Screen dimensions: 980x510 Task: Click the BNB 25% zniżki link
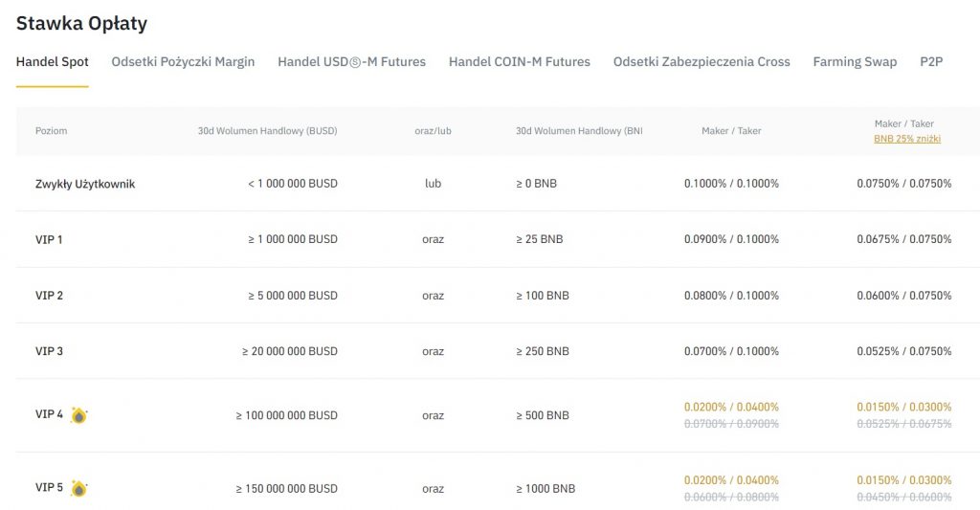click(907, 139)
